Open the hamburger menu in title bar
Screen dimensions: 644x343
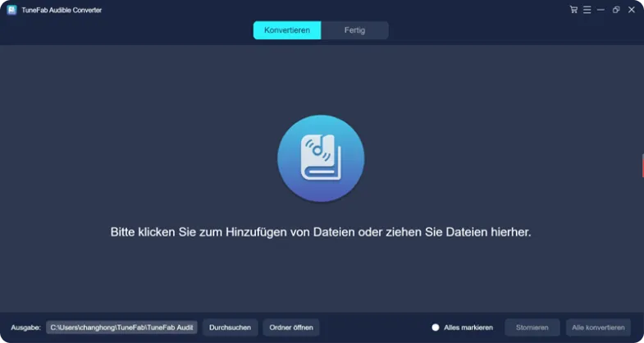(587, 10)
